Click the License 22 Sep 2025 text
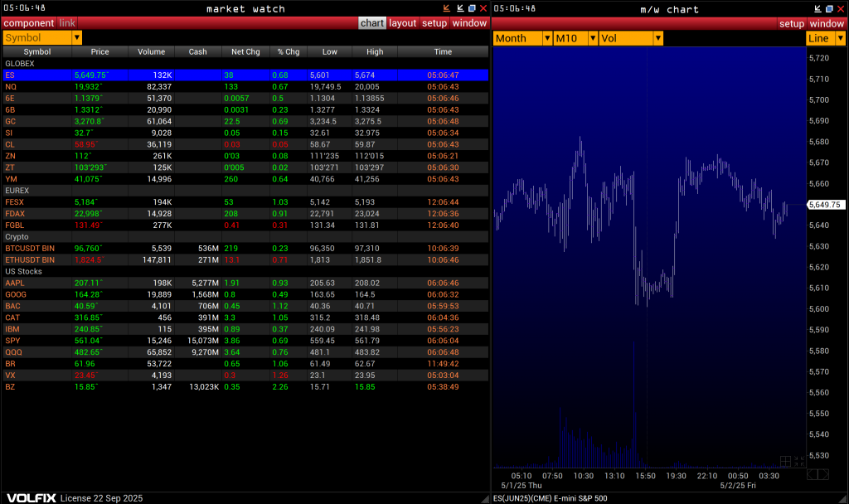This screenshot has height=504, width=849. click(x=101, y=498)
